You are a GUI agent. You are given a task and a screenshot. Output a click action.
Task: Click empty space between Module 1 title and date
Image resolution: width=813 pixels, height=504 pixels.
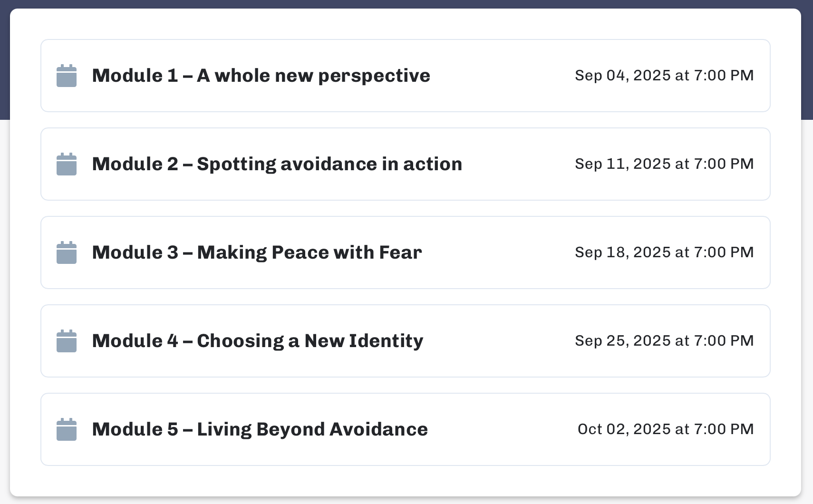coord(503,76)
